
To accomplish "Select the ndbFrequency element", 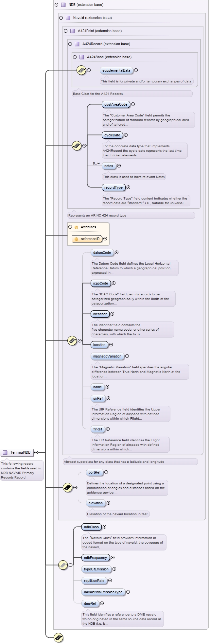I will coord(95,558).
